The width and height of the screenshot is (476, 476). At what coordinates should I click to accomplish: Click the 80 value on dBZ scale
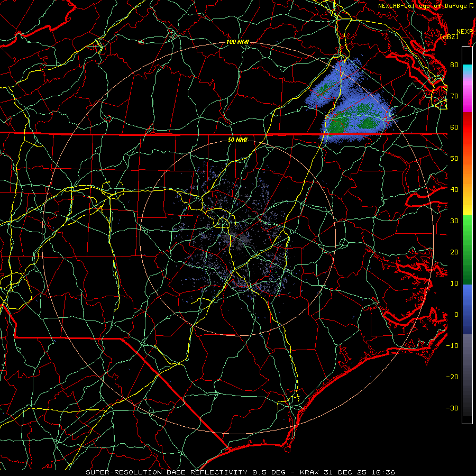point(454,65)
